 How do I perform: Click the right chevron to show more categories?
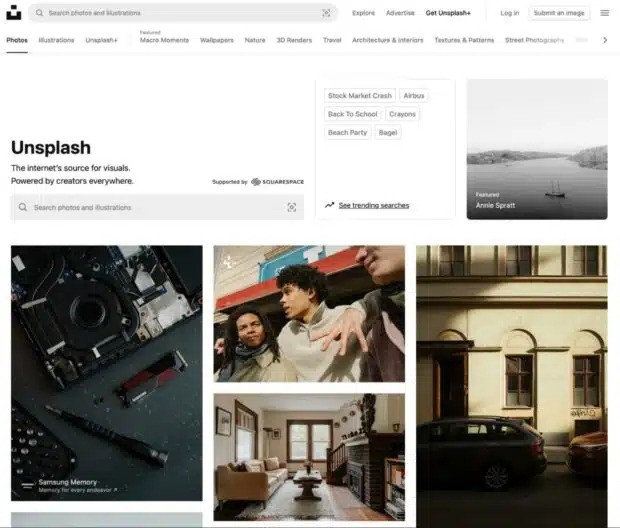click(x=605, y=40)
